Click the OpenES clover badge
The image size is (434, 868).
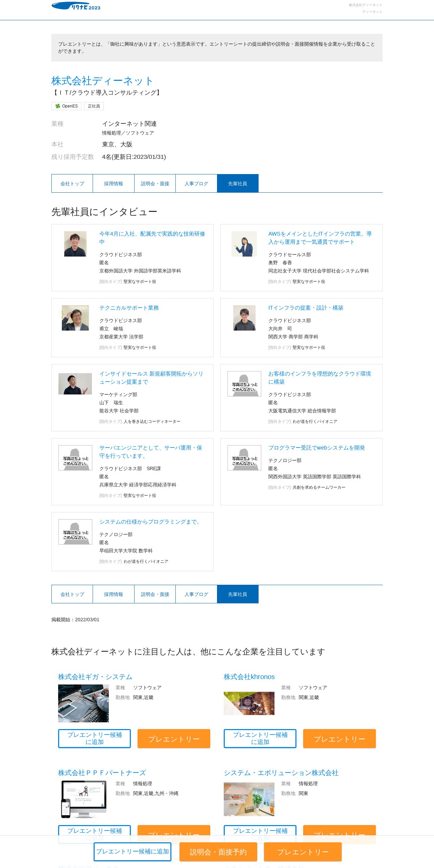click(66, 106)
